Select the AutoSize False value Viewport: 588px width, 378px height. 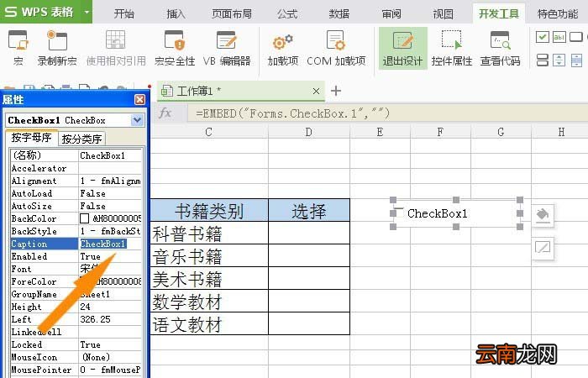(110, 206)
